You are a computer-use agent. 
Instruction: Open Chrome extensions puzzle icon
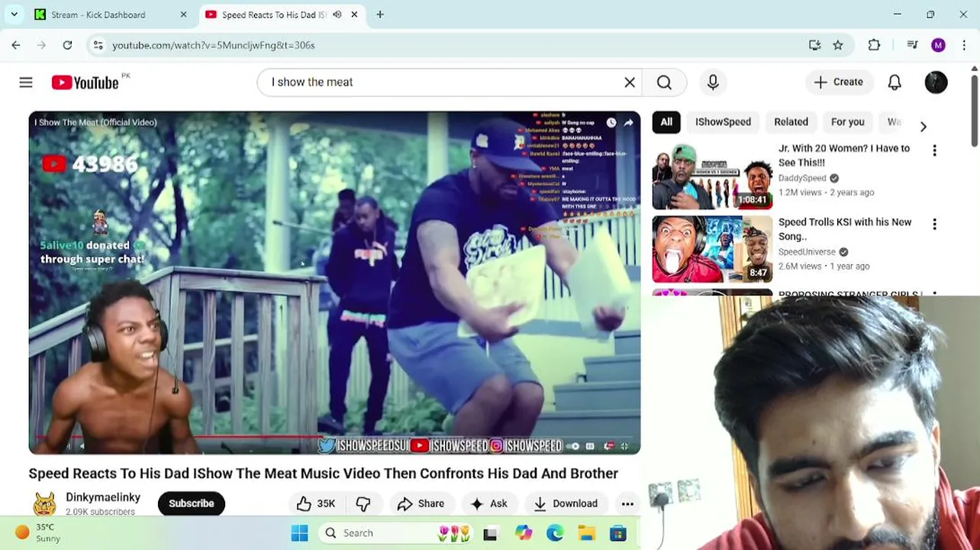click(874, 45)
